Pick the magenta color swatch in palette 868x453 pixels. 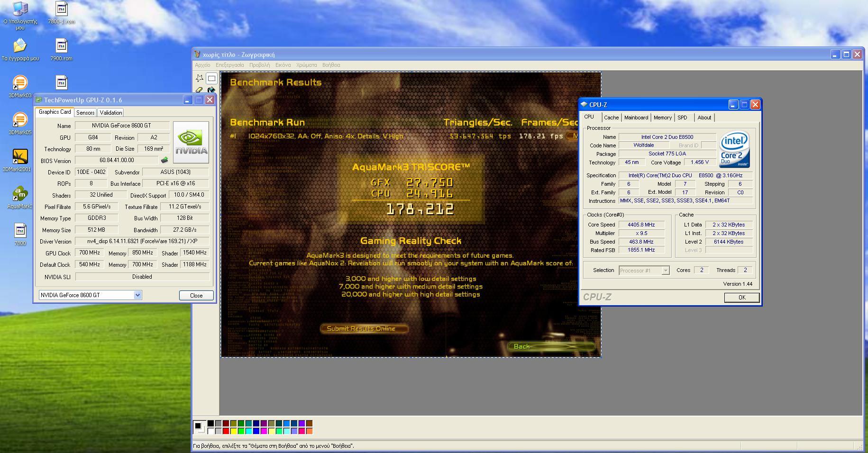(264, 431)
